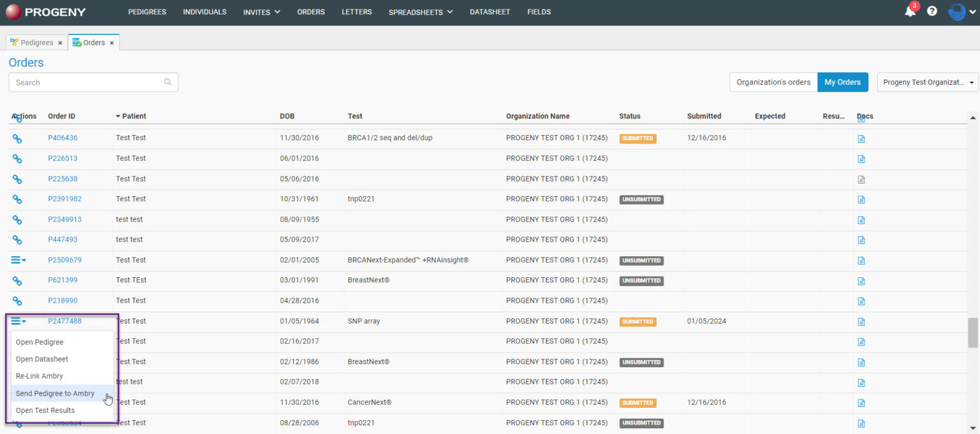Click into the orders Search field
980x434 pixels.
click(x=86, y=82)
